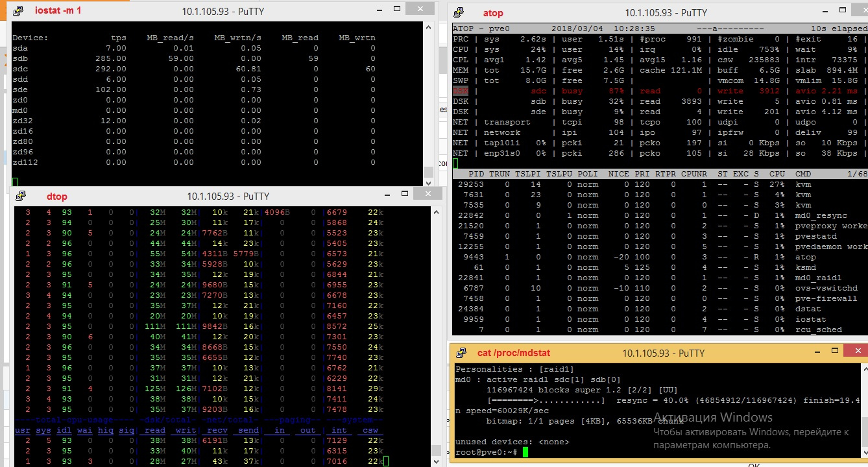Screen dimensions: 868x467
Task: Click 'enp31s0' network row in atop
Action: [660, 153]
